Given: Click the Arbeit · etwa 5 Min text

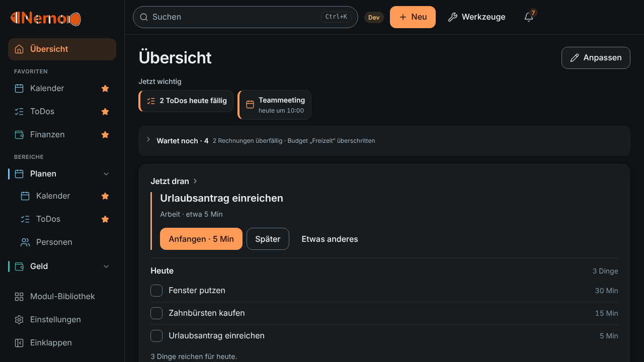Looking at the screenshot, I should click(191, 214).
